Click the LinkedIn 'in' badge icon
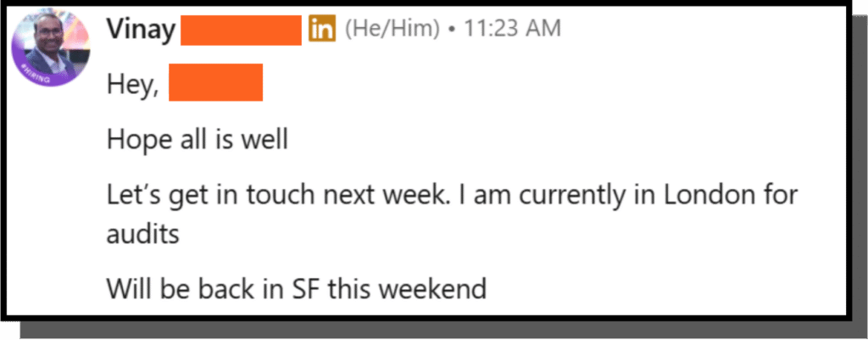 point(322,30)
